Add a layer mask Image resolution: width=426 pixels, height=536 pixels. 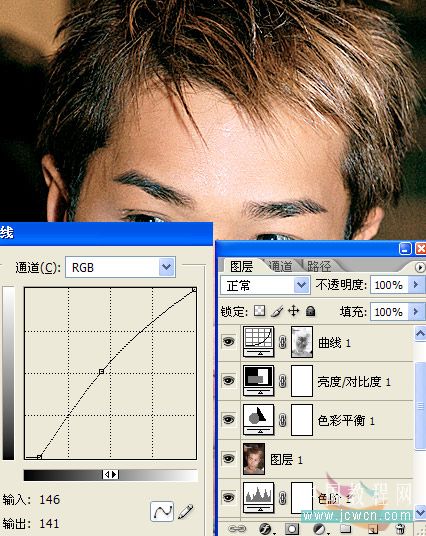(x=292, y=529)
